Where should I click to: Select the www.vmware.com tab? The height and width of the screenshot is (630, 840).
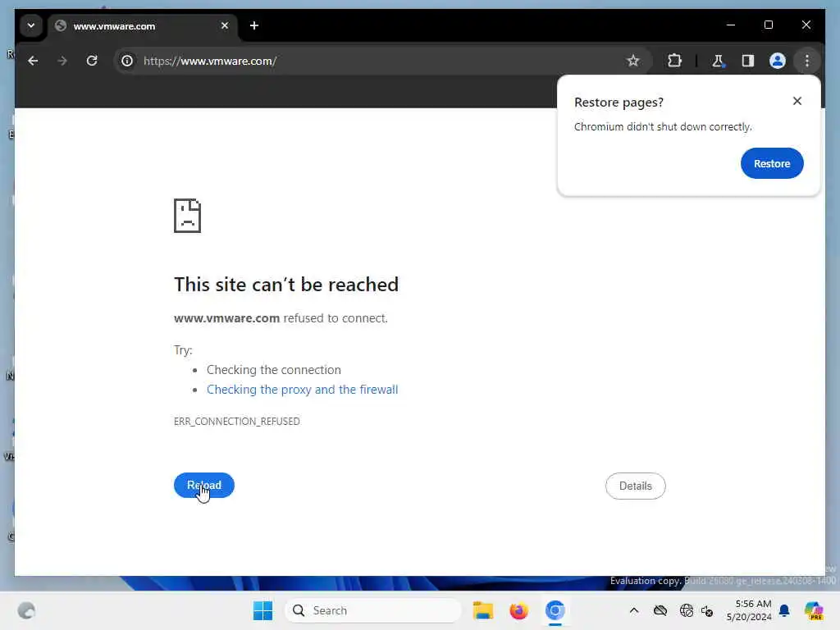[x=142, y=26]
